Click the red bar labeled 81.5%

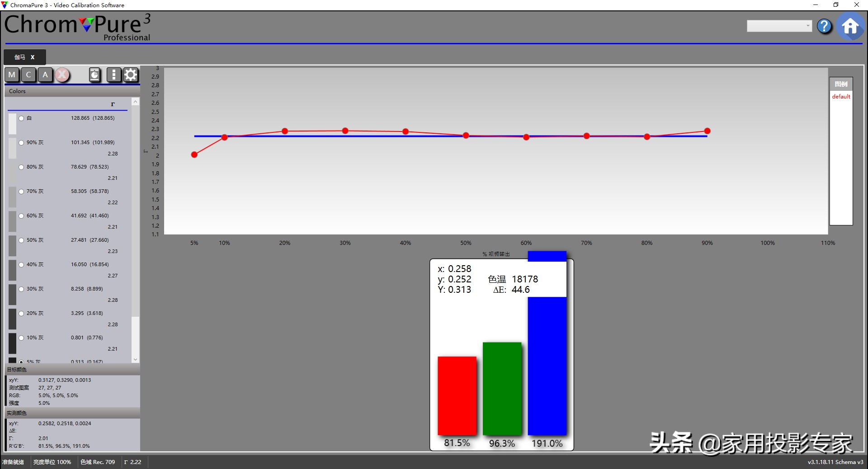pos(457,396)
